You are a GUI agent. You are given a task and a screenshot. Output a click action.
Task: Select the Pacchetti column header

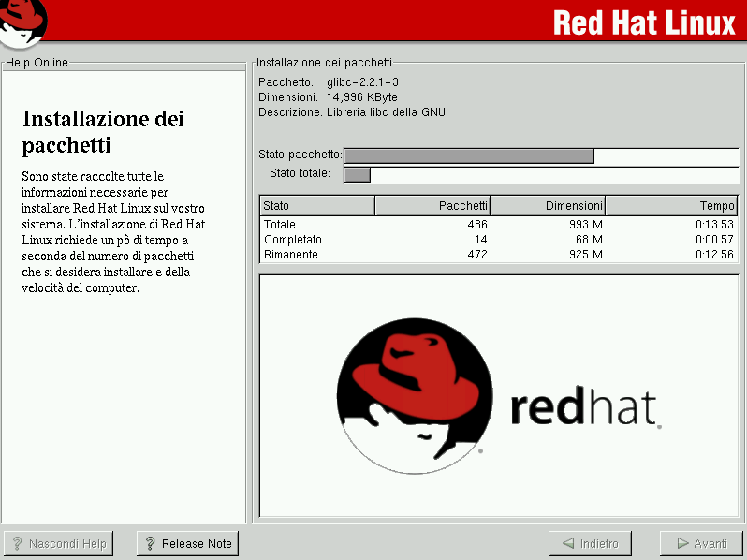click(432, 206)
